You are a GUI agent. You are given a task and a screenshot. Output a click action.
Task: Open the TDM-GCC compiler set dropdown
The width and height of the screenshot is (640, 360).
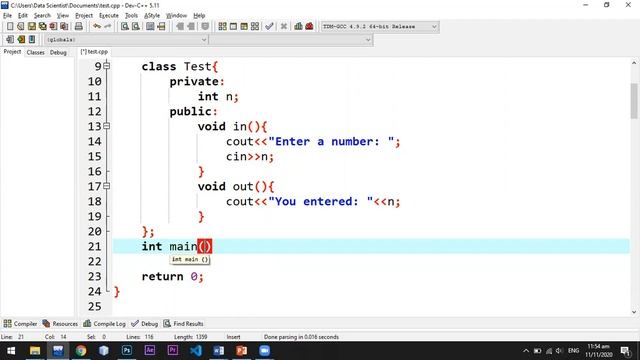click(x=380, y=27)
